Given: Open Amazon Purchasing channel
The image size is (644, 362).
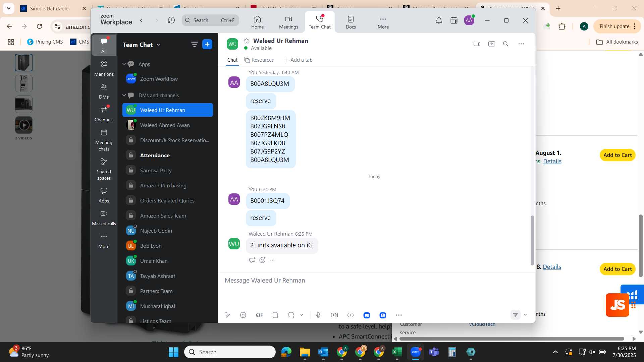Looking at the screenshot, I should pos(168,186).
